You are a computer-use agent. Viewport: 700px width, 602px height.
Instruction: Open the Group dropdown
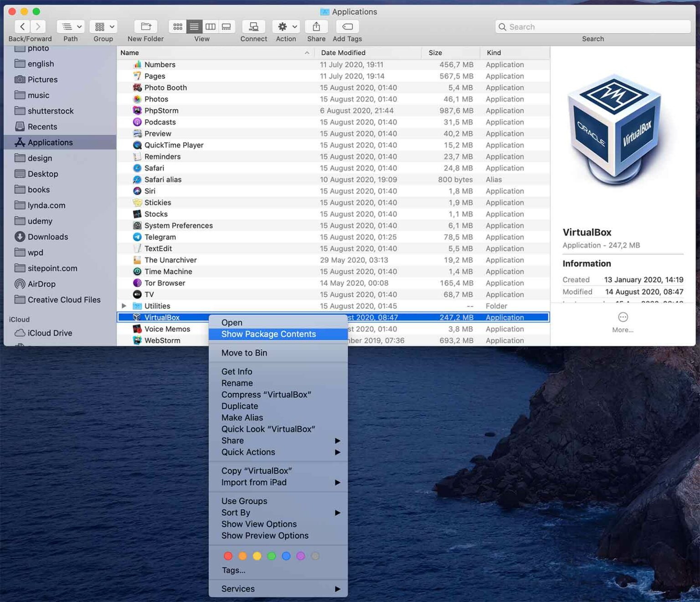pyautogui.click(x=103, y=26)
